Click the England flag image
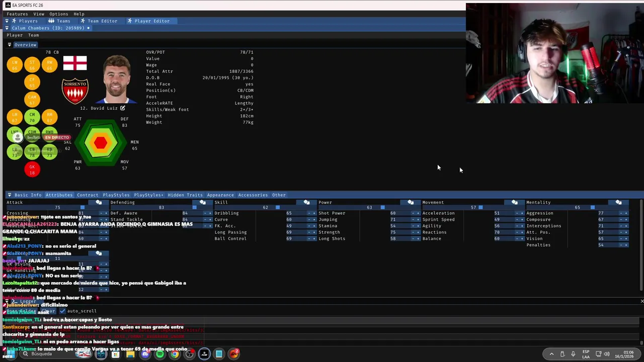The height and width of the screenshot is (362, 644). (x=75, y=63)
